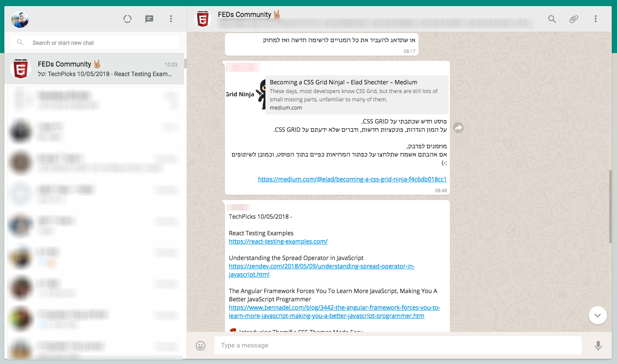Image resolution: width=617 pixels, height=364 pixels.
Task: Open your profile avatar in sidebar header
Action: click(20, 19)
